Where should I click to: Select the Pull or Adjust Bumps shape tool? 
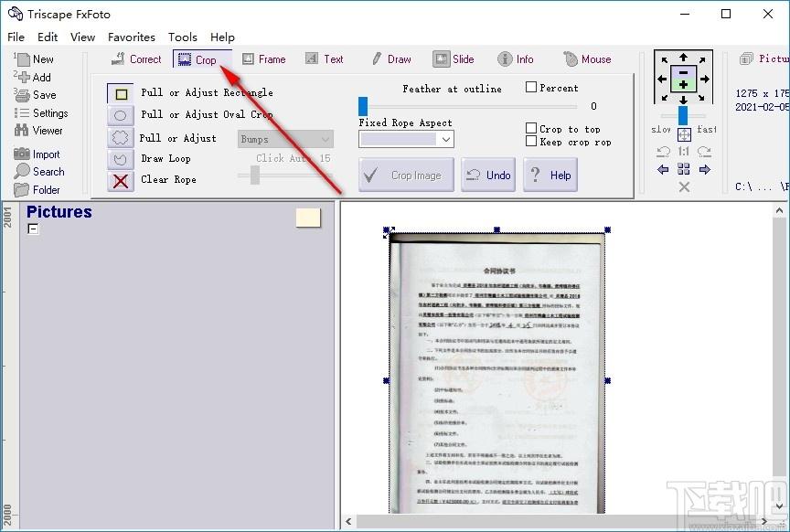pos(121,137)
